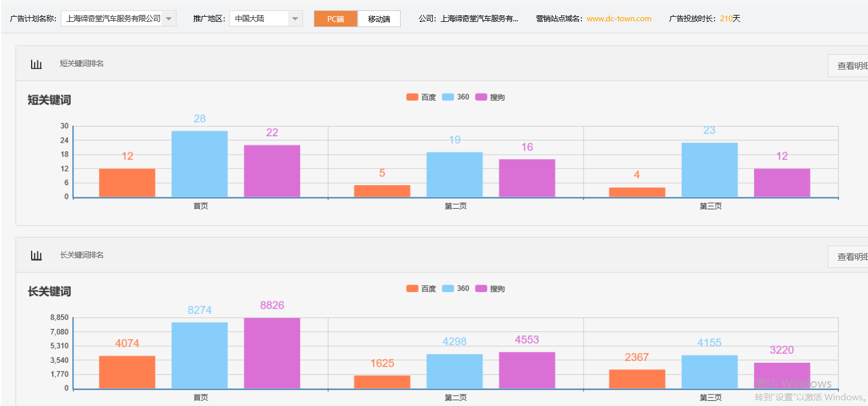Select the PC端 toggle button

pos(335,18)
